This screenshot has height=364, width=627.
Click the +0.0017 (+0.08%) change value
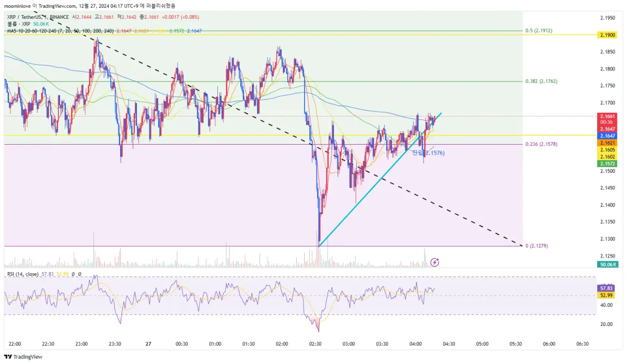pos(181,17)
